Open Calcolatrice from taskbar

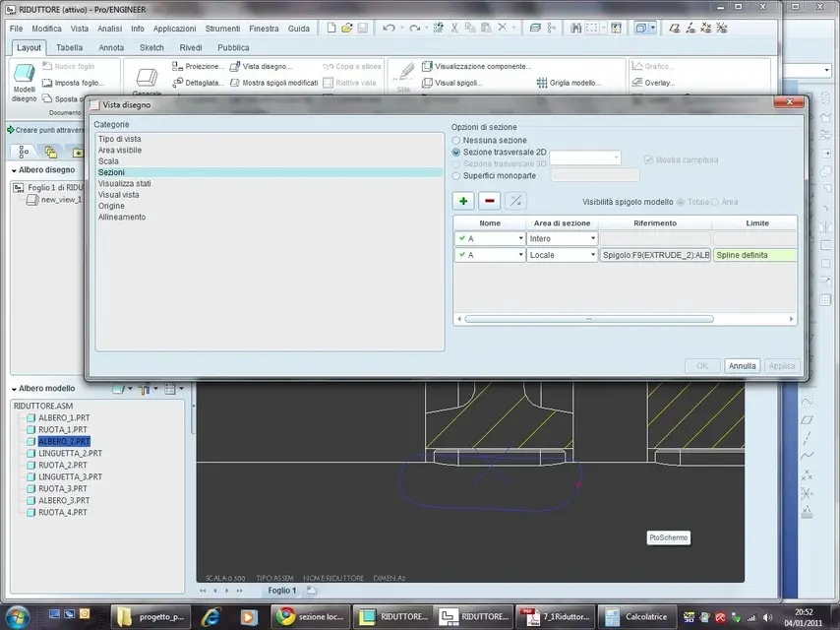637,616
